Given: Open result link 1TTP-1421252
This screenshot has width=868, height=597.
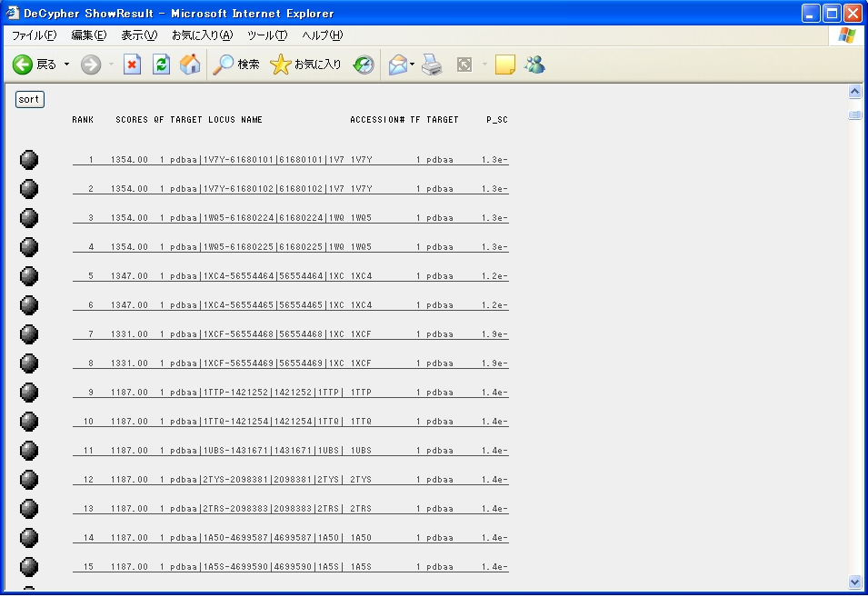Looking at the screenshot, I should tap(290, 393).
